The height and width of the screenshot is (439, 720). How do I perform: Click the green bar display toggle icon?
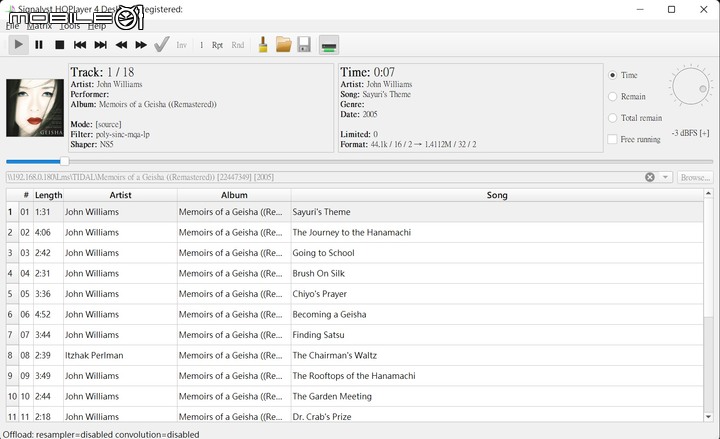point(329,45)
